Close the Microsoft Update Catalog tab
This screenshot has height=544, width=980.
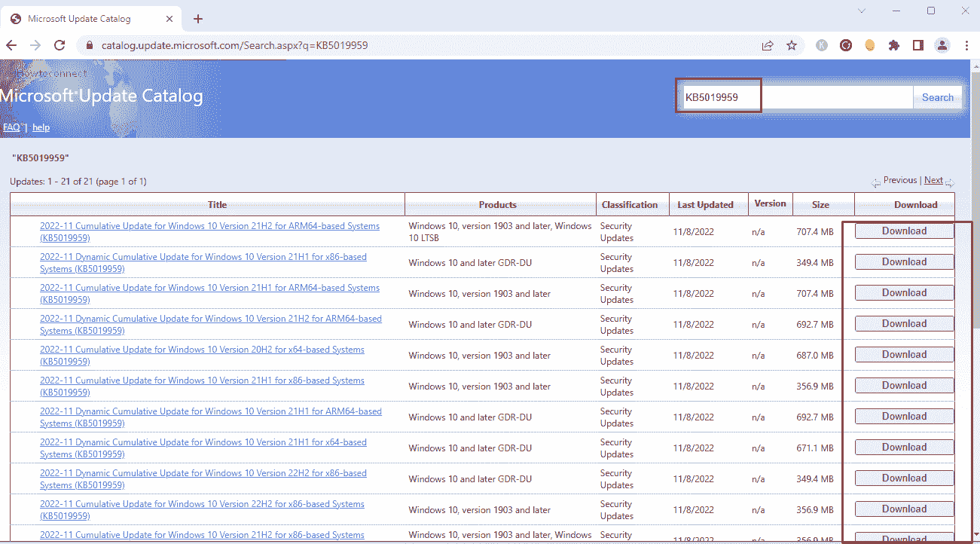pos(168,19)
